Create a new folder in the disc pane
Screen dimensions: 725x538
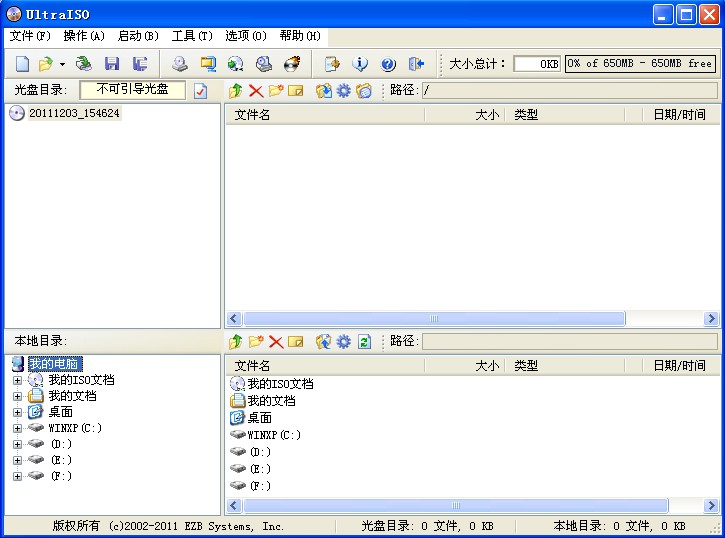[276, 90]
